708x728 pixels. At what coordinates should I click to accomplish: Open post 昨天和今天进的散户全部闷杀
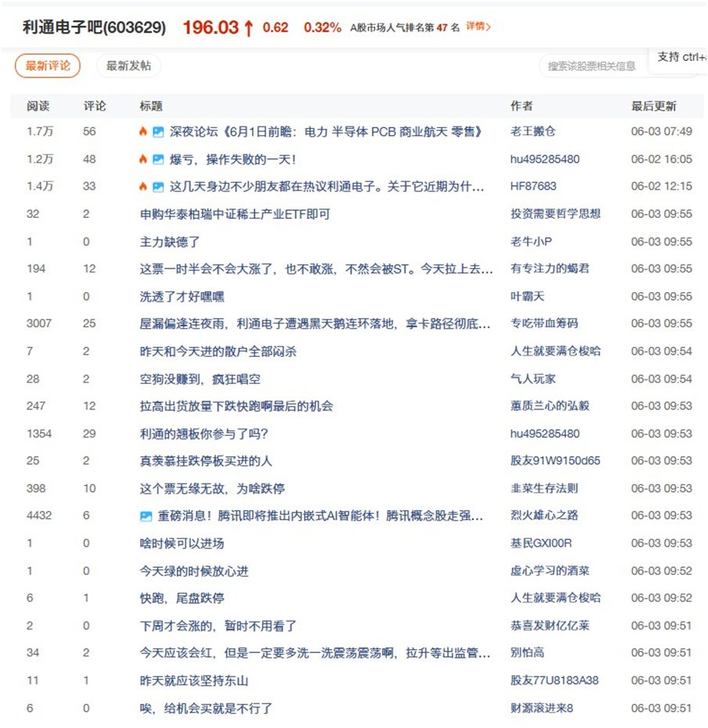point(218,352)
